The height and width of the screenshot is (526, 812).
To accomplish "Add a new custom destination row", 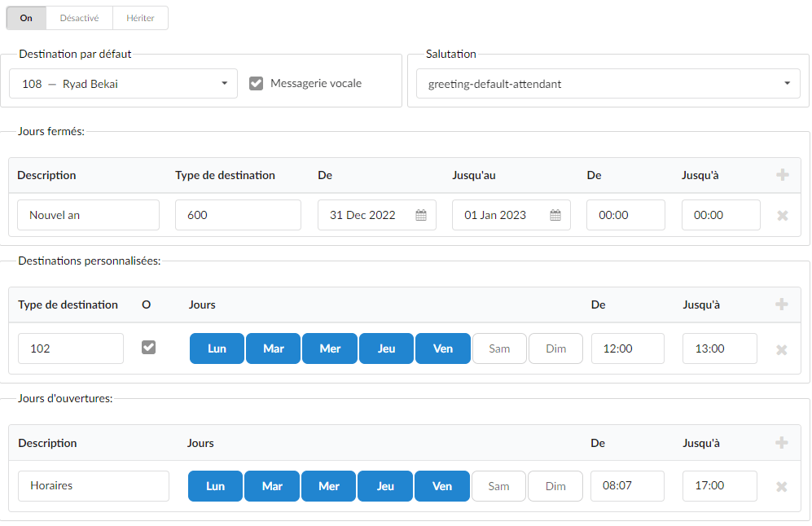I will click(x=781, y=305).
